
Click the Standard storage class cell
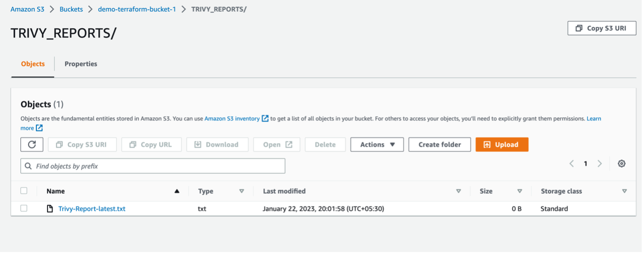(554, 209)
